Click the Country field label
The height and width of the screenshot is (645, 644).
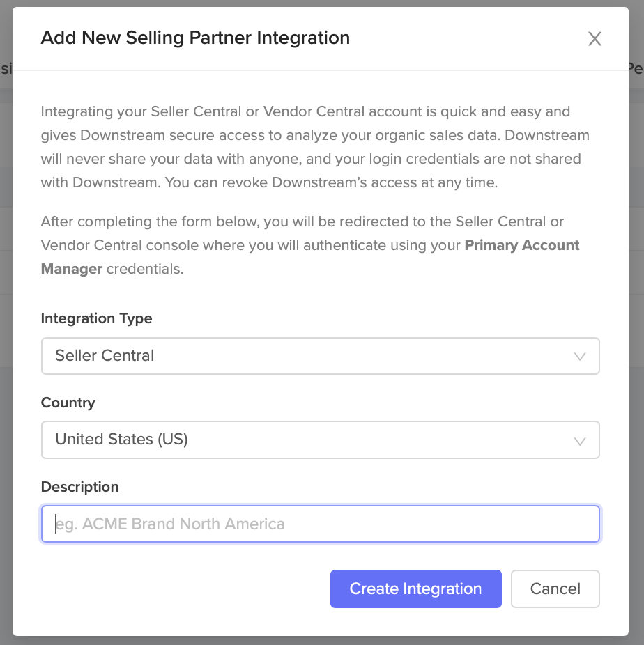[68, 403]
